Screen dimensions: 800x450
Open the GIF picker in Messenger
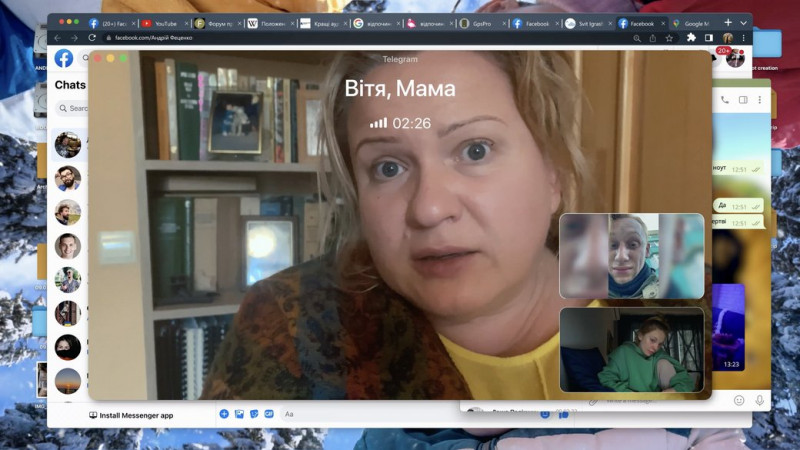point(269,414)
